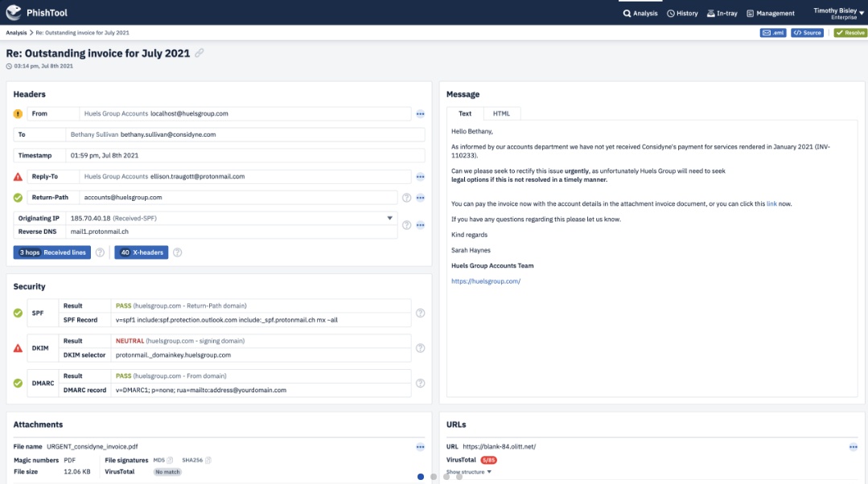Go to Analysis breadcrumb link
Screen dimensions: 868x484
pyautogui.click(x=16, y=33)
